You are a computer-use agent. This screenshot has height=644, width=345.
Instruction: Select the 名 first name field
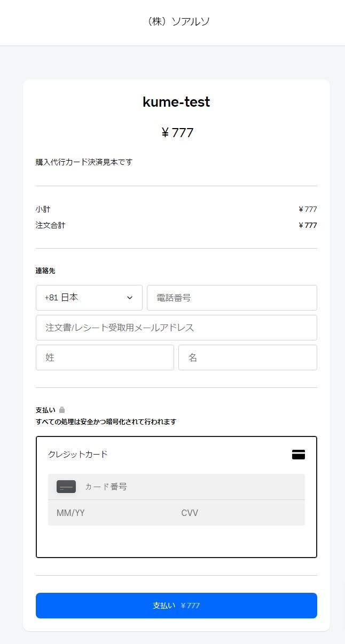click(247, 357)
